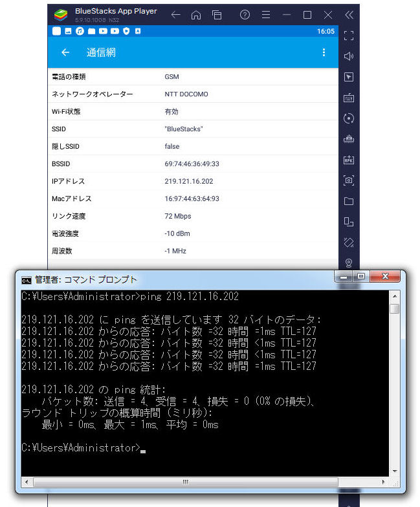The image size is (420, 507).
Task: Open keyboard controls icon in sidebar
Action: (348, 98)
